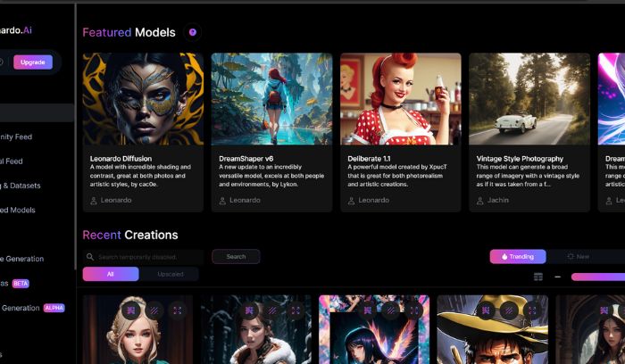This screenshot has height=364, width=625.
Task: Click the Leonardo Diffusion description mentioning cac0e
Action: click(140, 176)
